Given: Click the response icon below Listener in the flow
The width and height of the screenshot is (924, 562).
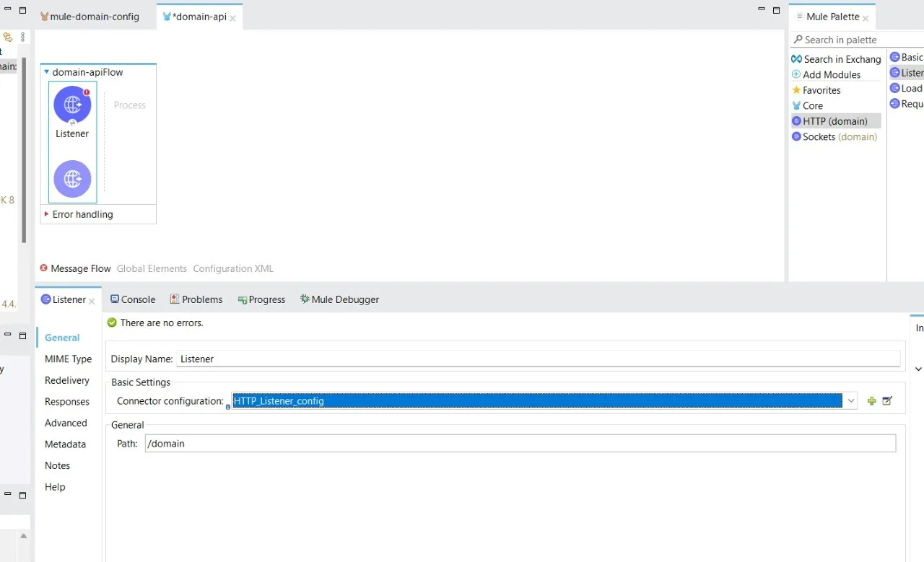Looking at the screenshot, I should (72, 179).
